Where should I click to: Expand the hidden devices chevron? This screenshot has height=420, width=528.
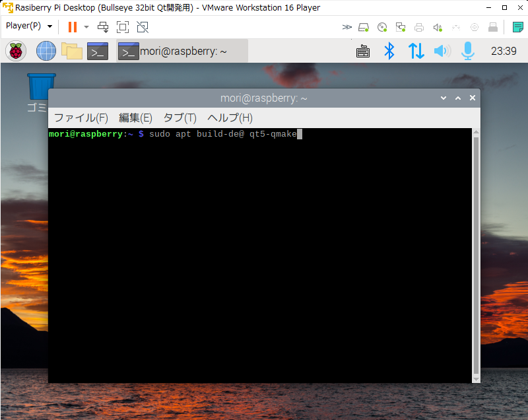pos(347,27)
